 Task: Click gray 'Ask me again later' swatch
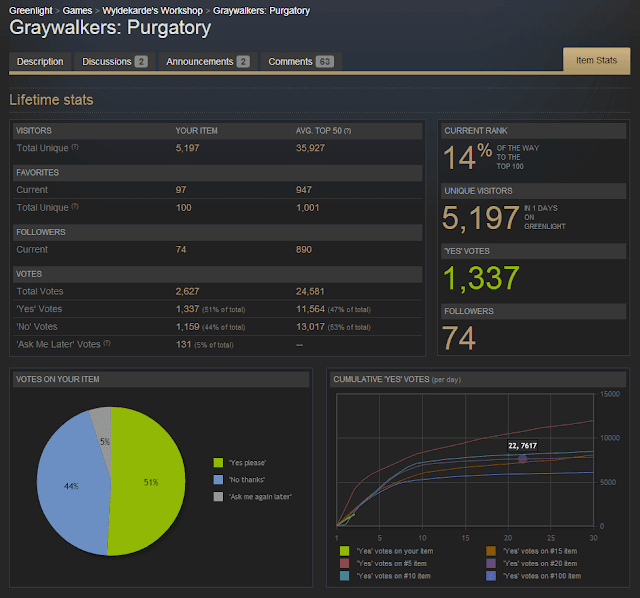pyautogui.click(x=218, y=497)
